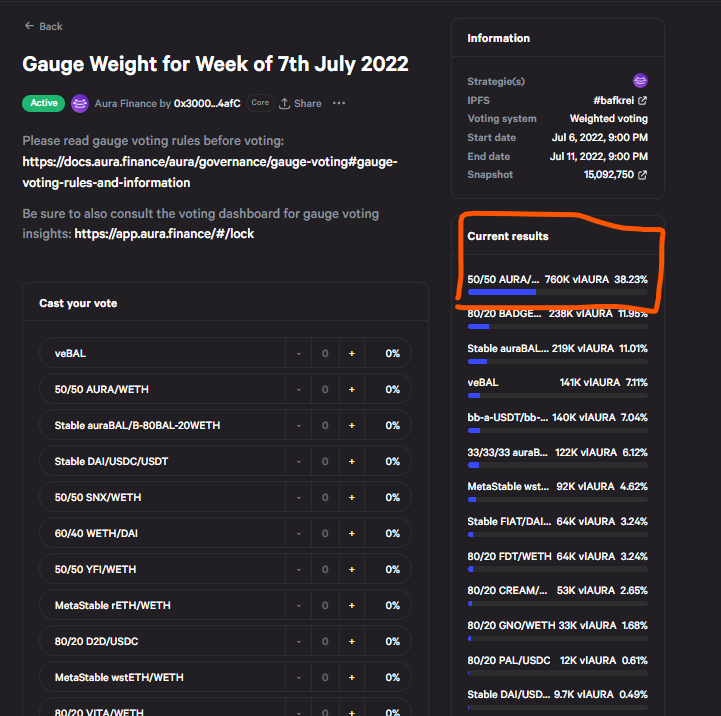Click 50/50 AURA/WETH vote amount field

(325, 390)
